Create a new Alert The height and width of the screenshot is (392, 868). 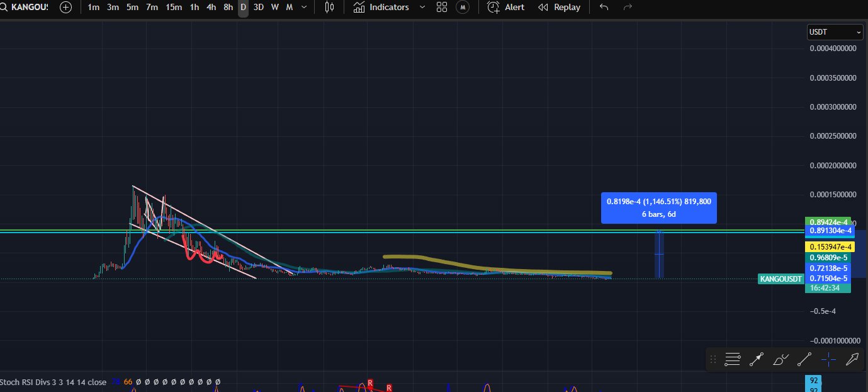click(x=506, y=8)
